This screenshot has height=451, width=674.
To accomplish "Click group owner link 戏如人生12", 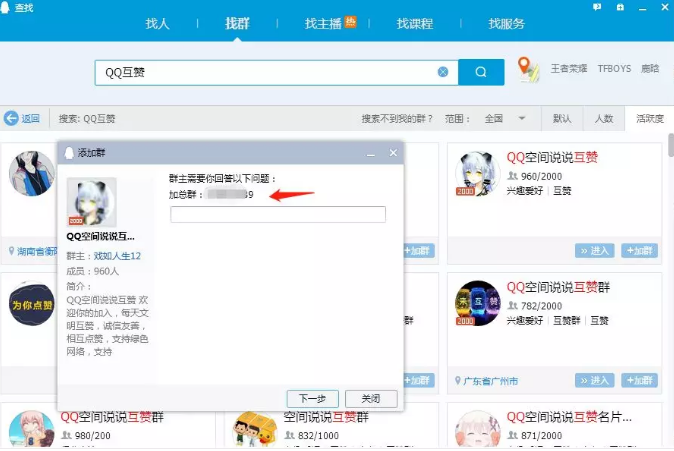I will point(118,256).
